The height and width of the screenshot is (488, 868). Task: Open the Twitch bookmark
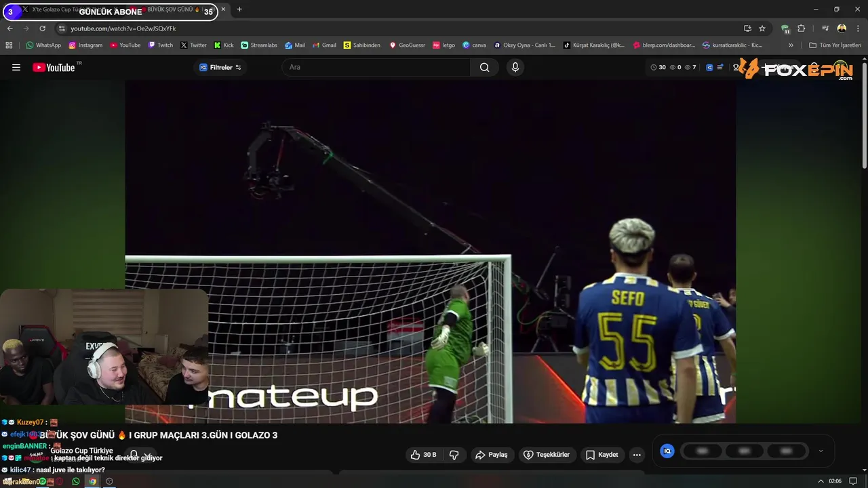[x=161, y=45]
